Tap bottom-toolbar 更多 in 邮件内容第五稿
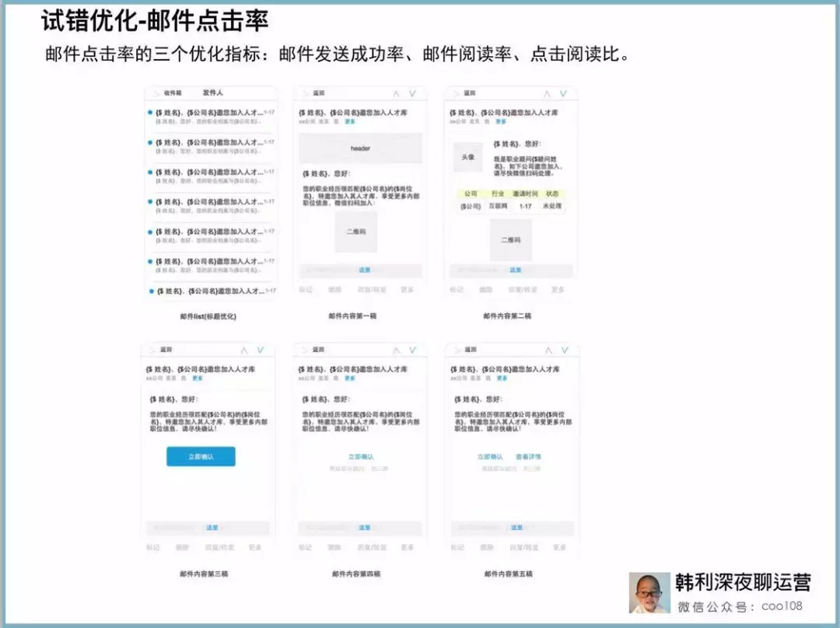Viewport: 840px width, 628px height. coord(559,548)
